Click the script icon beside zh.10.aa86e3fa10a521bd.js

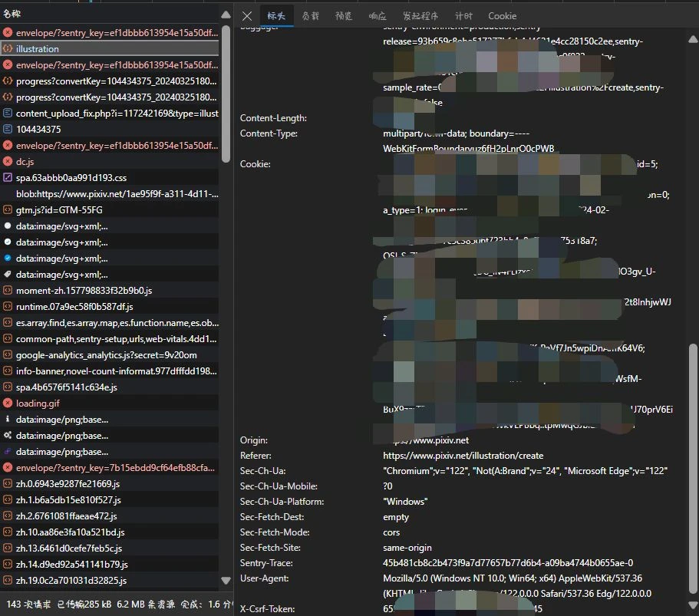click(x=8, y=532)
